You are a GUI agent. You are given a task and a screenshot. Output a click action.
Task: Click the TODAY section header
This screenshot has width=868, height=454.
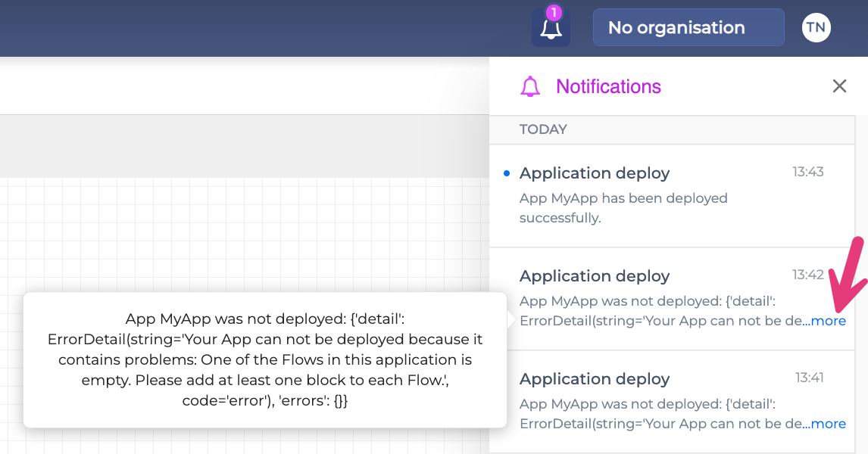(x=543, y=129)
